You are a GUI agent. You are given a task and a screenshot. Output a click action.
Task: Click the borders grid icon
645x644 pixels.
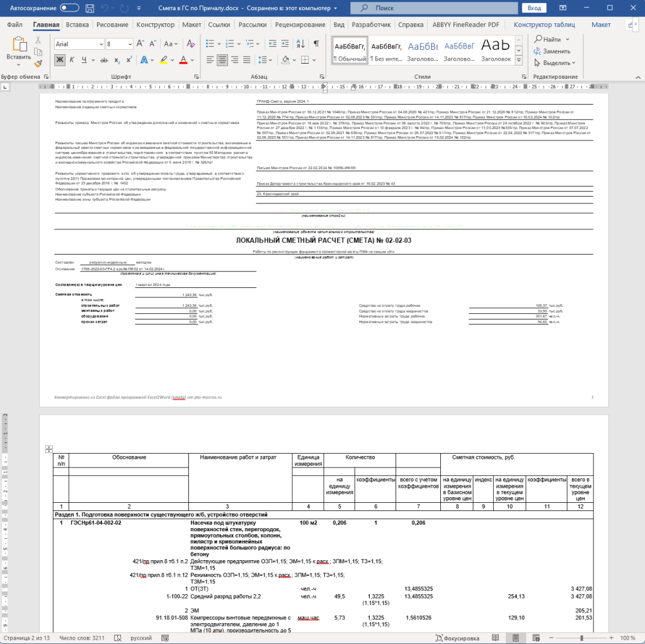(x=305, y=60)
